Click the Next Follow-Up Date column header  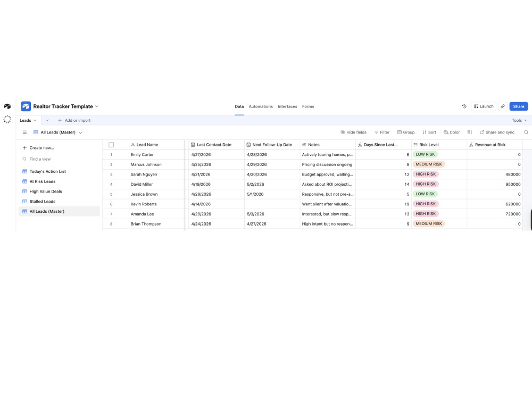point(272,145)
